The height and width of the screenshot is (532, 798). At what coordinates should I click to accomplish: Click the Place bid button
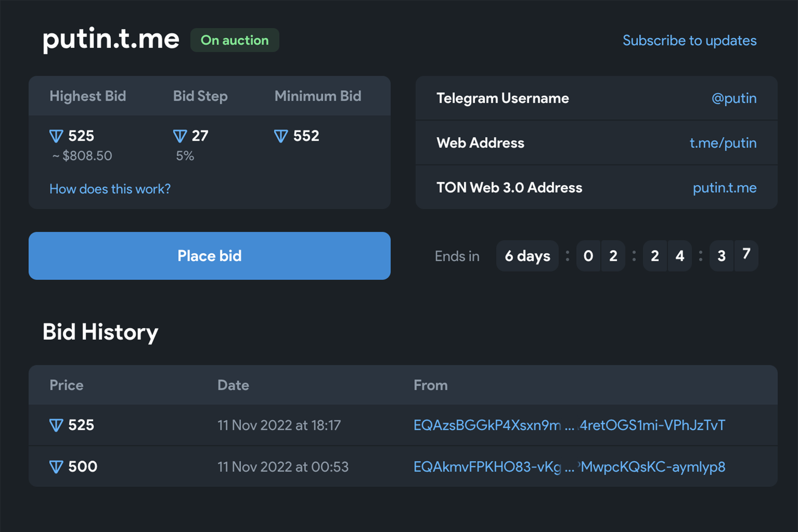coord(210,256)
